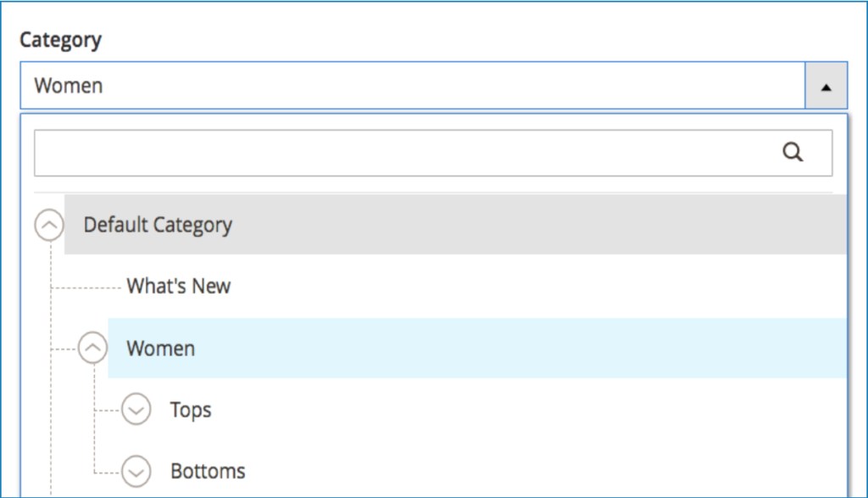Select Bottoms under the Women category
868x498 pixels.
point(207,471)
